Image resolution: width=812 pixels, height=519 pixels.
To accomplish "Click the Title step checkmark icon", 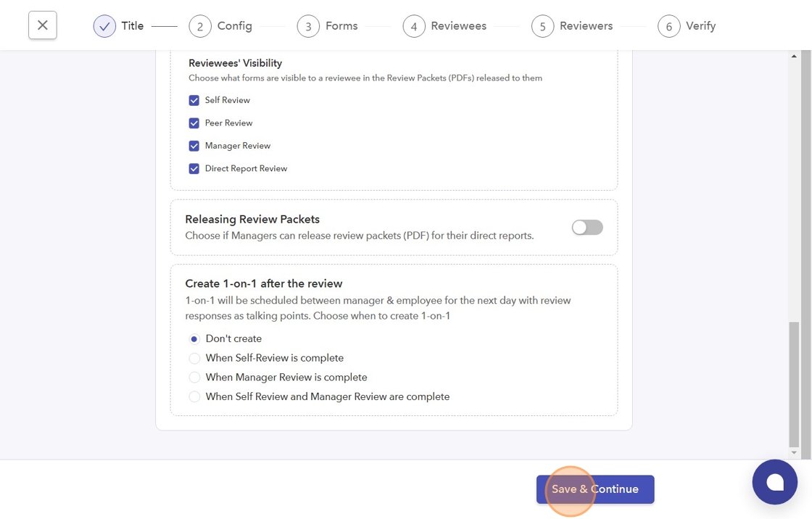I will coord(104,26).
